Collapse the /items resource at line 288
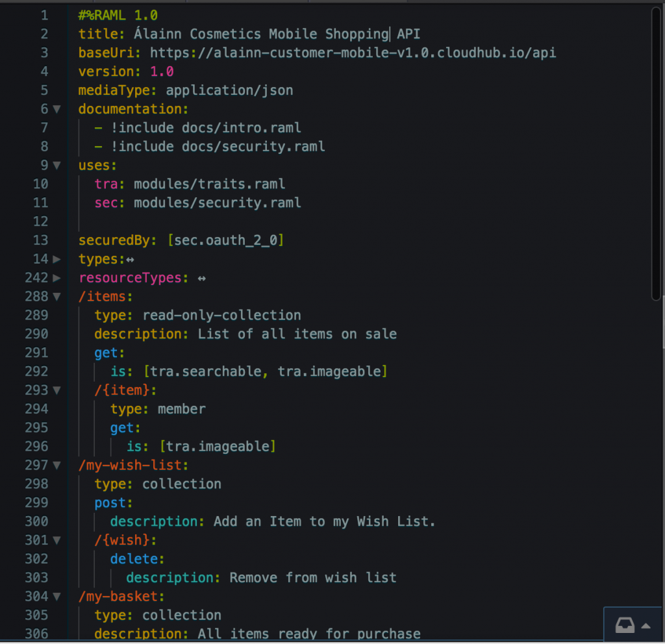This screenshot has height=644, width=665. click(56, 297)
